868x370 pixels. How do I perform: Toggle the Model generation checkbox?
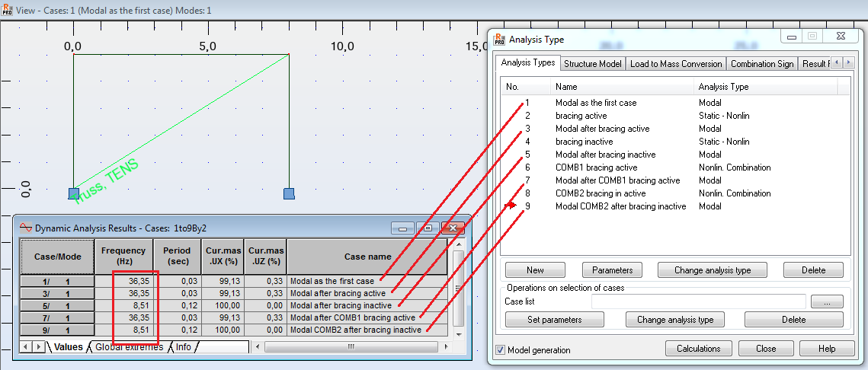point(501,350)
